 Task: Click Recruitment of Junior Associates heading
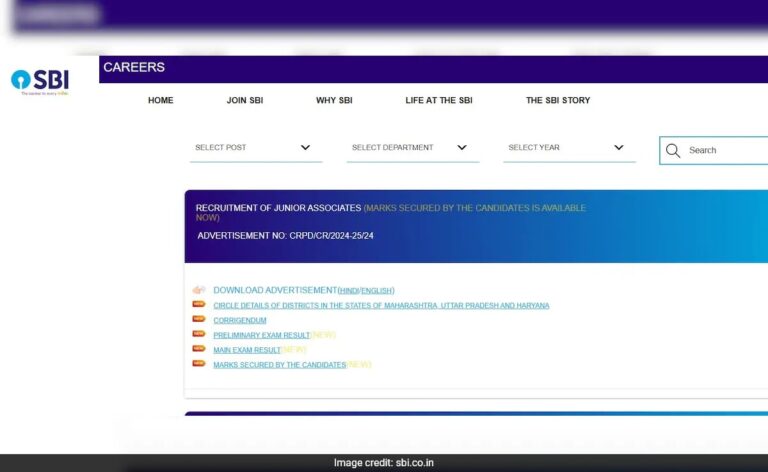(x=278, y=208)
